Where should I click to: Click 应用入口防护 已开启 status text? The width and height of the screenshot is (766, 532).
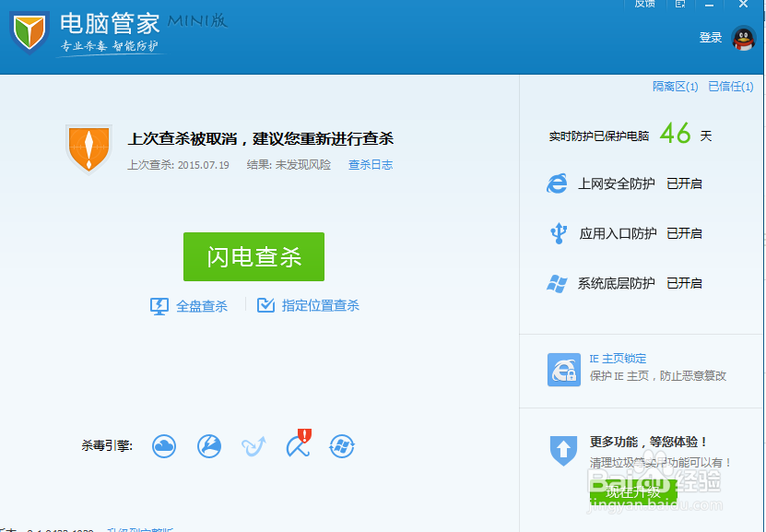684,233
